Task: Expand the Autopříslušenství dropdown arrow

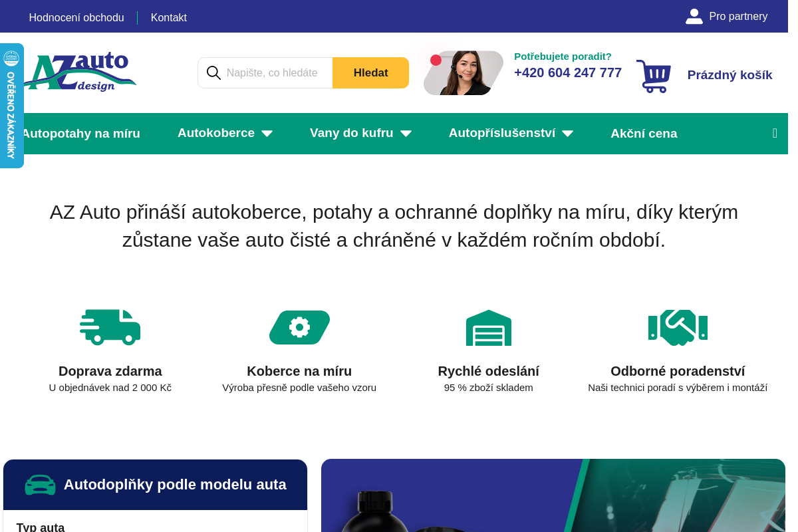Action: [567, 134]
